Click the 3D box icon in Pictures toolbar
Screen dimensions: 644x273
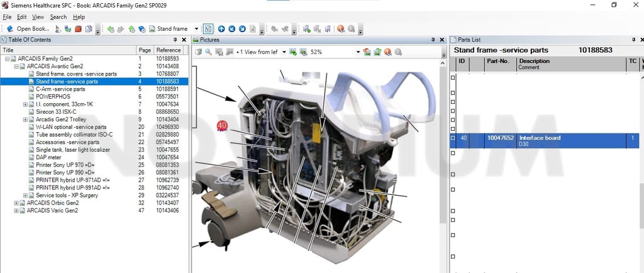pyautogui.click(x=199, y=52)
